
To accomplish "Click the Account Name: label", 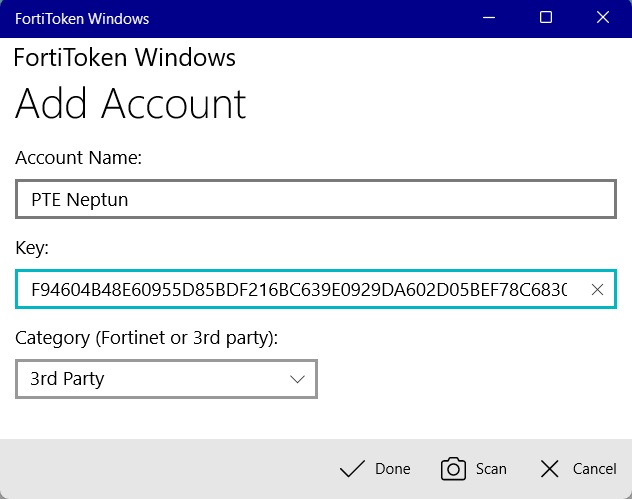I will [78, 157].
